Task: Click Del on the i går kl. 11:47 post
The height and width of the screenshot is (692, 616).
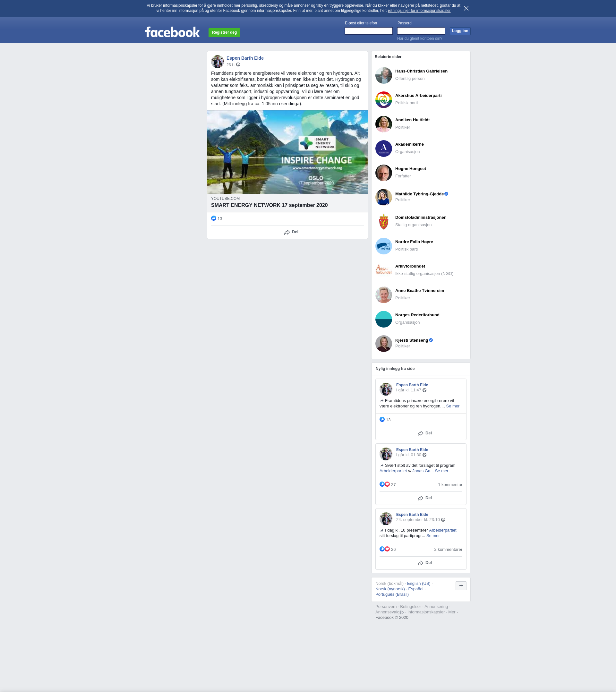Action: point(424,433)
